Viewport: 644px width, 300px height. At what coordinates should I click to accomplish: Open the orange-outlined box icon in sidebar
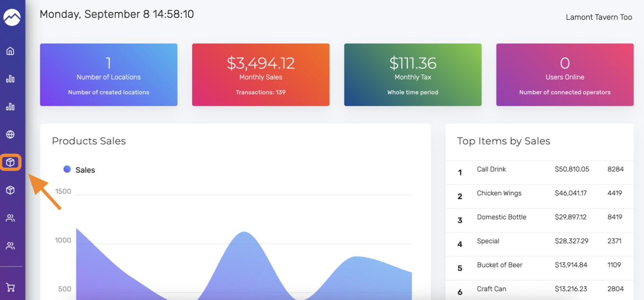tap(10, 162)
